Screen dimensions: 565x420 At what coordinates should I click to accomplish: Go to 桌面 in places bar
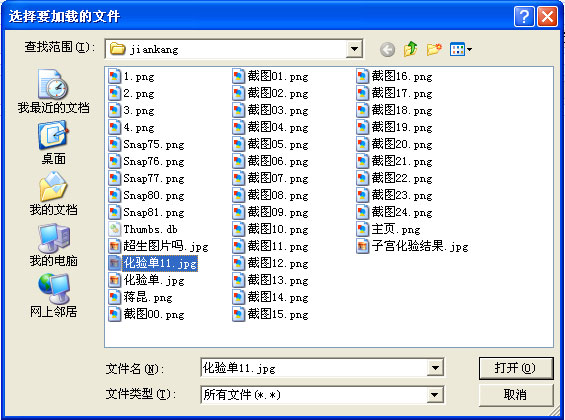tap(53, 143)
